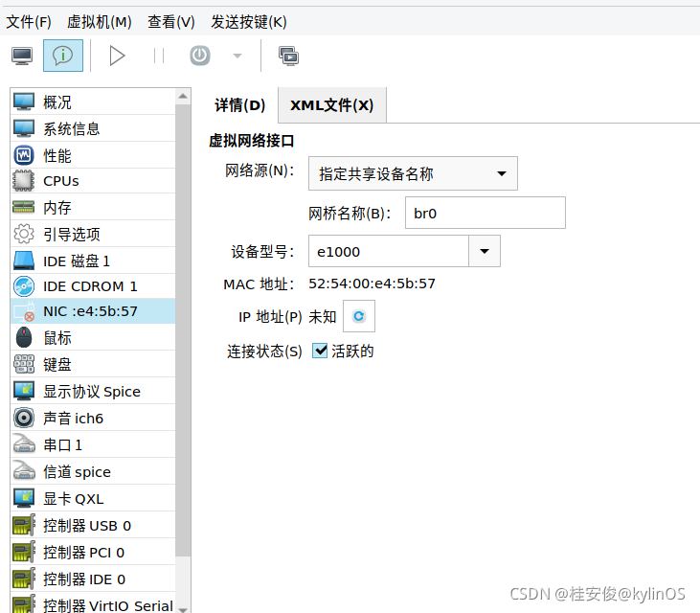Shut down the virtual machine power icon
Image resolution: width=700 pixels, height=613 pixels.
pyautogui.click(x=199, y=56)
